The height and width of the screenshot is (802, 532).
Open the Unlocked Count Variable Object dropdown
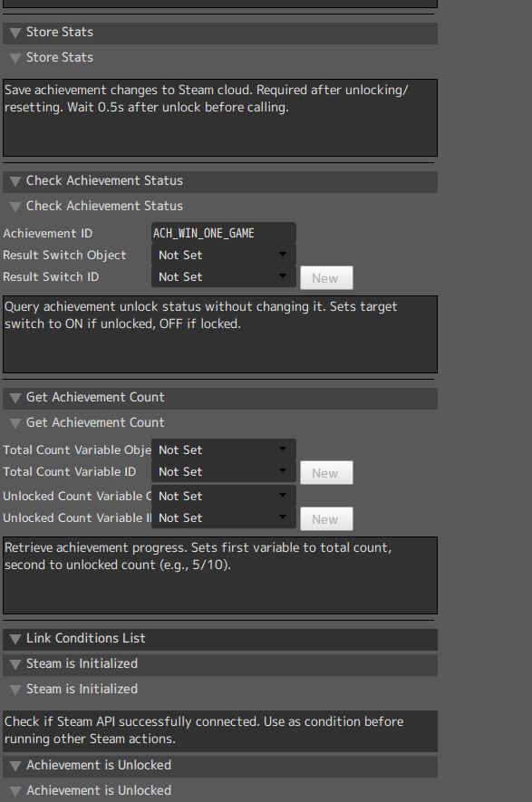tap(224, 496)
